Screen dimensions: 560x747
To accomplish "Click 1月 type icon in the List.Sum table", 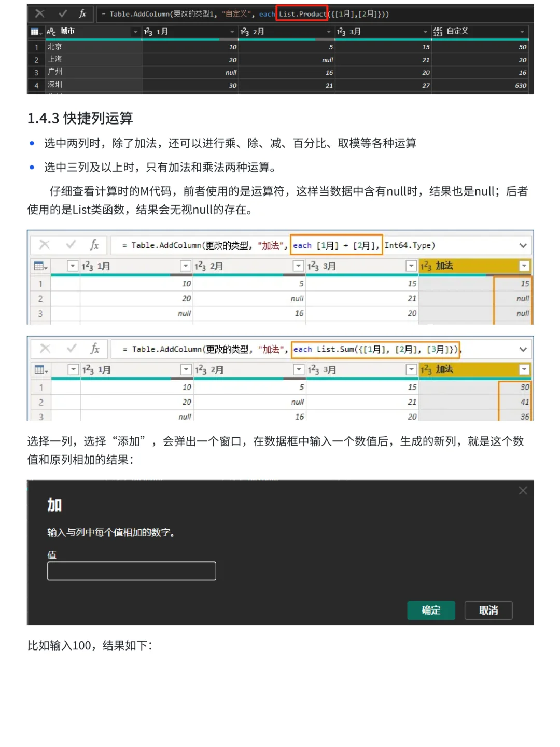I will tap(88, 370).
